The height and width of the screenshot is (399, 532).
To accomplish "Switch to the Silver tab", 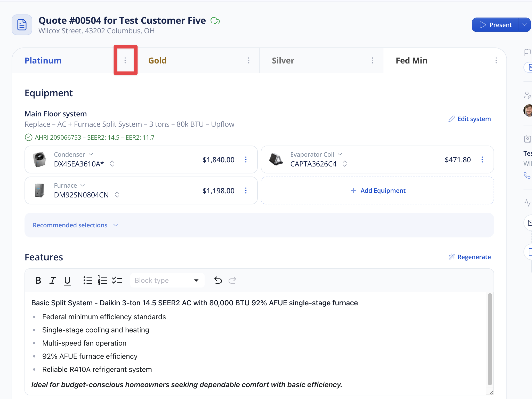I will pyautogui.click(x=283, y=60).
